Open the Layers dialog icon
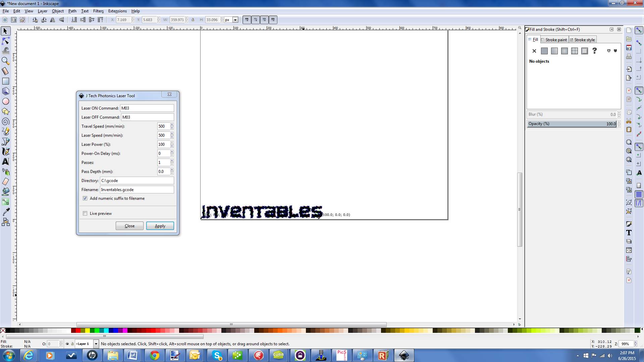This screenshot has height=362, width=644. point(629,241)
